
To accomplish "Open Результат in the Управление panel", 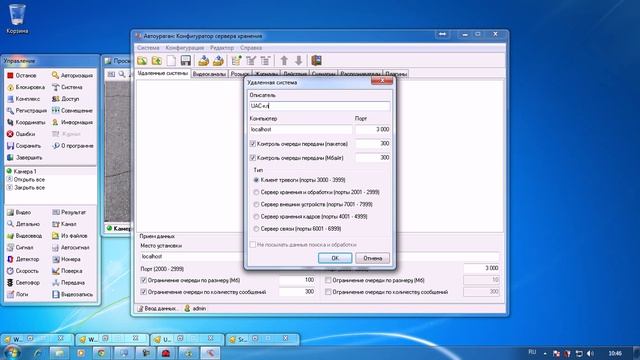I will point(69,212).
